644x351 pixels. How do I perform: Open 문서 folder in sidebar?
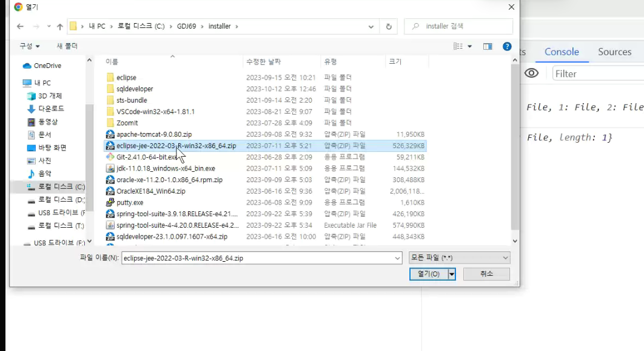point(39,135)
